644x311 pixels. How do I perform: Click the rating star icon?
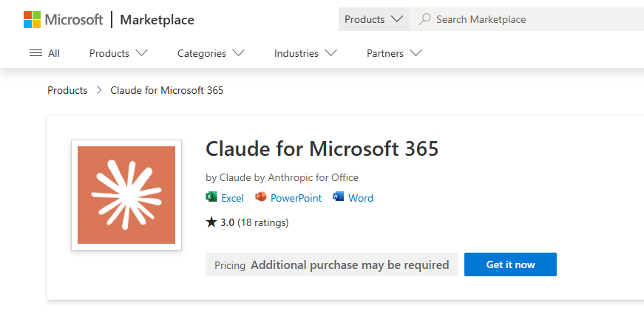pyautogui.click(x=211, y=222)
